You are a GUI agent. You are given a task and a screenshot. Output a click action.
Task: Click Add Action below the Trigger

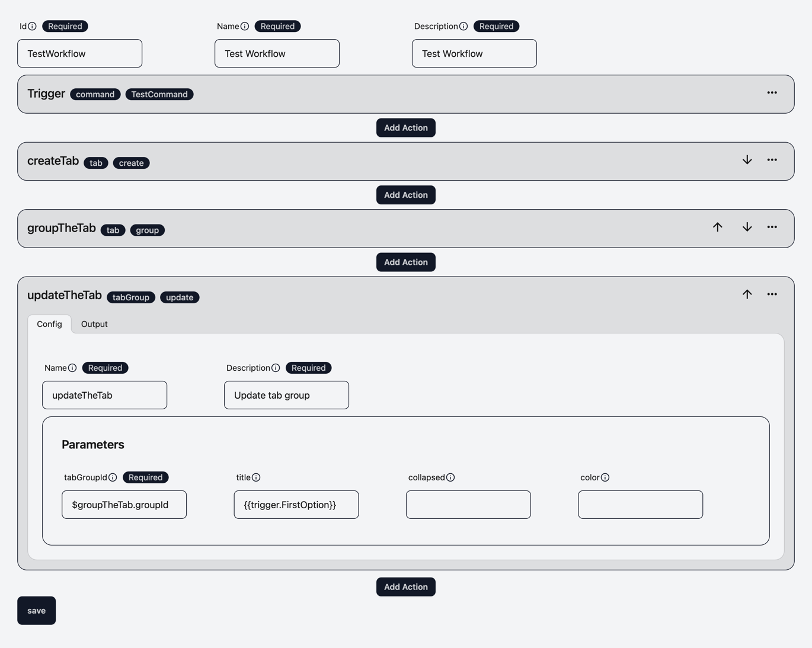pos(405,127)
